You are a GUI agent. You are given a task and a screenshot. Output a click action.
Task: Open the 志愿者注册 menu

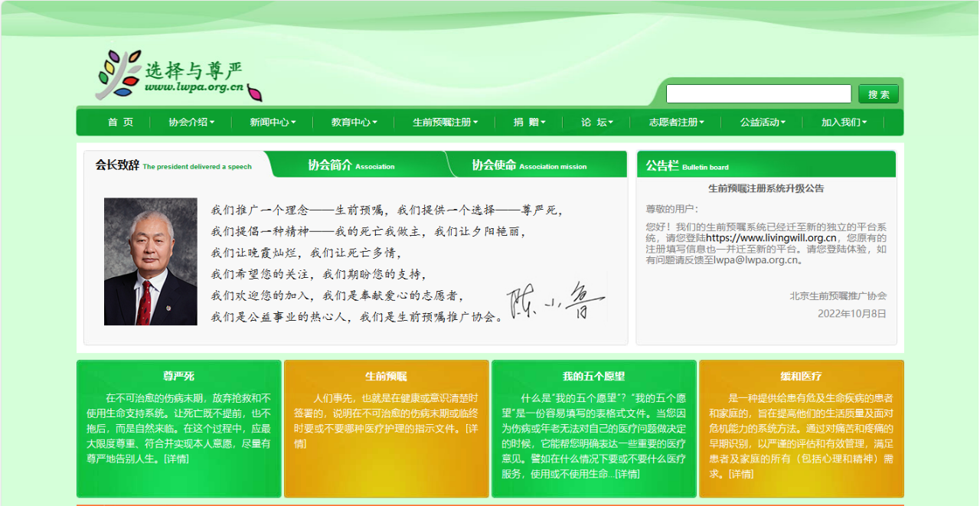676,122
